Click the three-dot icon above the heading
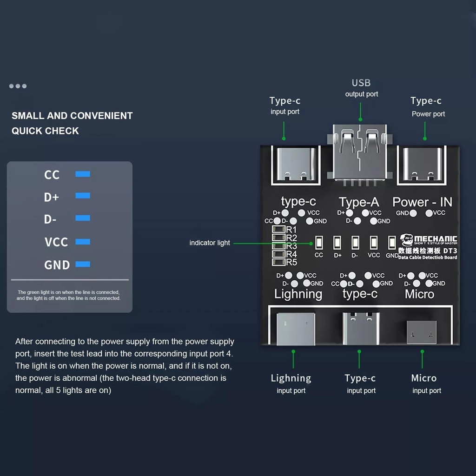 coord(18,86)
